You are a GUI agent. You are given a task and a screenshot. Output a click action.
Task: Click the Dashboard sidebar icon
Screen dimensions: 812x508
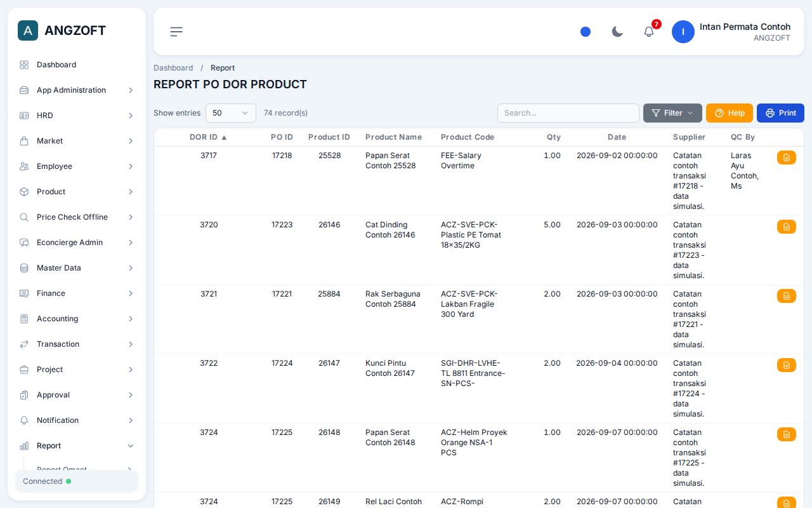24,65
